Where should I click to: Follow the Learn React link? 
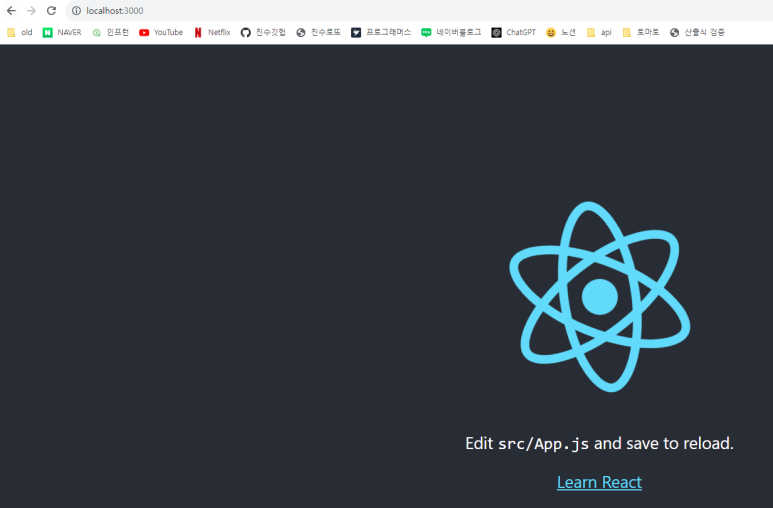coord(599,482)
